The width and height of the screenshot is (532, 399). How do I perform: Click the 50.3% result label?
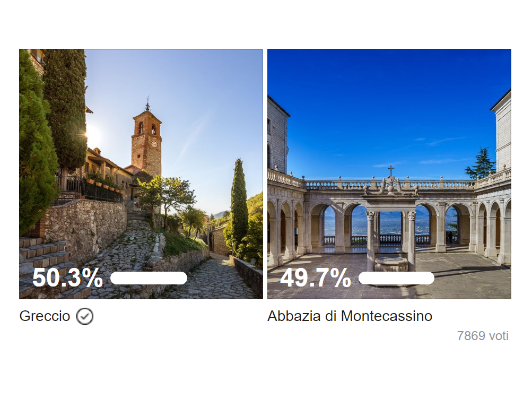point(67,278)
